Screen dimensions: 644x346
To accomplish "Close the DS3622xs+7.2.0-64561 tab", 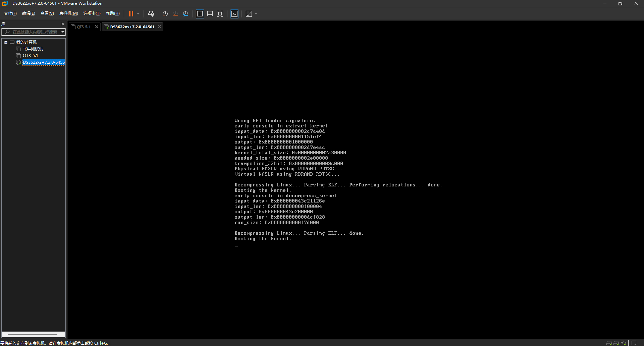I will (x=160, y=27).
